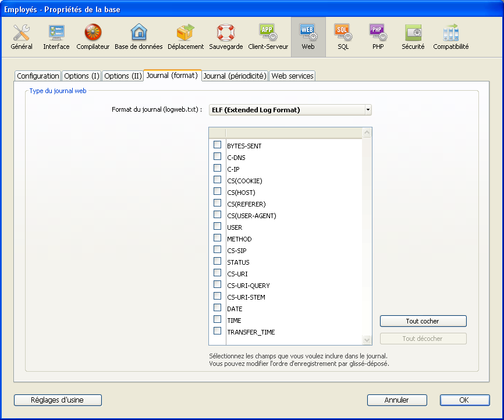
Task: Click the field list scroll-down arrow
Action: point(367,340)
